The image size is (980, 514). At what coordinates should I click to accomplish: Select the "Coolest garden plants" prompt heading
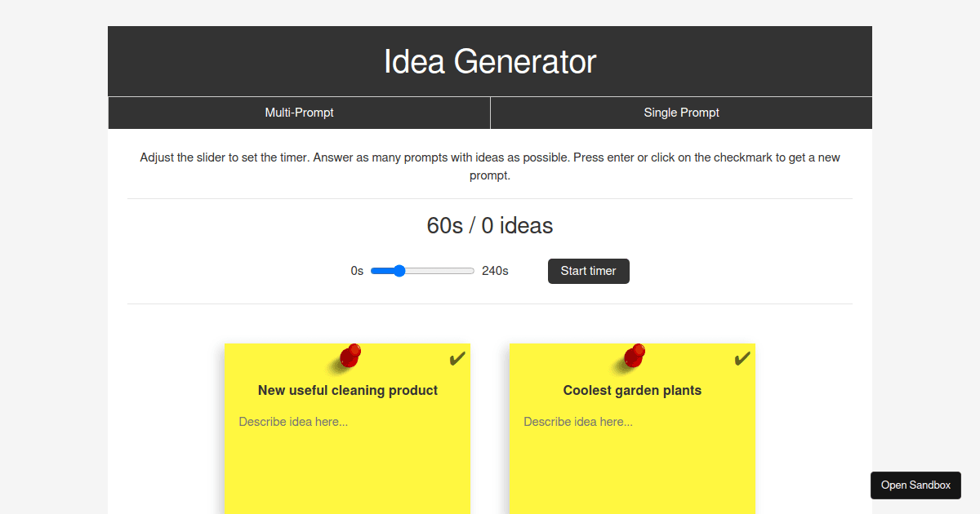point(632,390)
